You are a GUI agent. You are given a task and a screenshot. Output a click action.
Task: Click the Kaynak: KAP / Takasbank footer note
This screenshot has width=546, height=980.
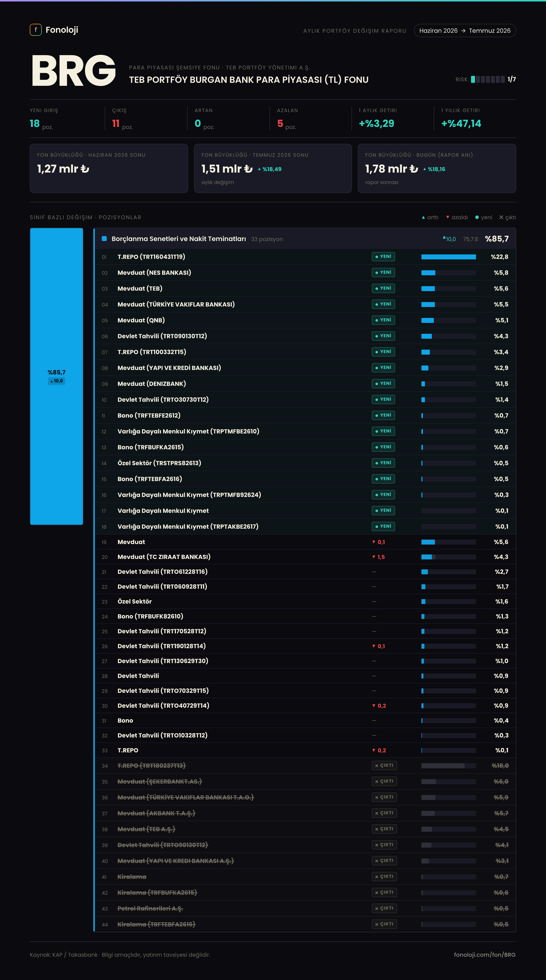[120, 955]
